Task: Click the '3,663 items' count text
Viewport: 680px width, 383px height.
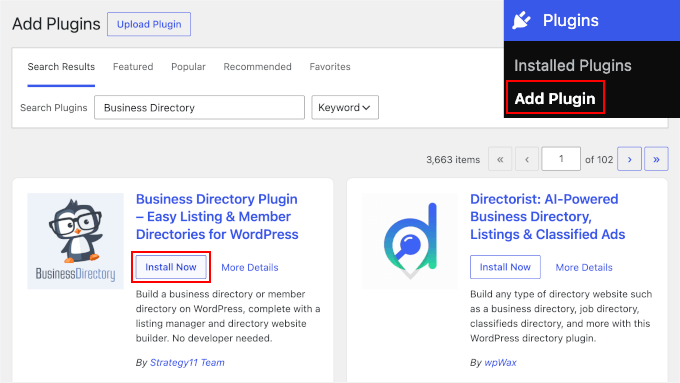Action: pyautogui.click(x=453, y=160)
